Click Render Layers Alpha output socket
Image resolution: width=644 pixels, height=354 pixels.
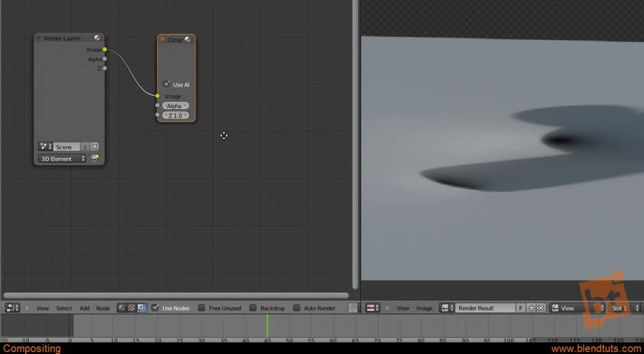105,59
